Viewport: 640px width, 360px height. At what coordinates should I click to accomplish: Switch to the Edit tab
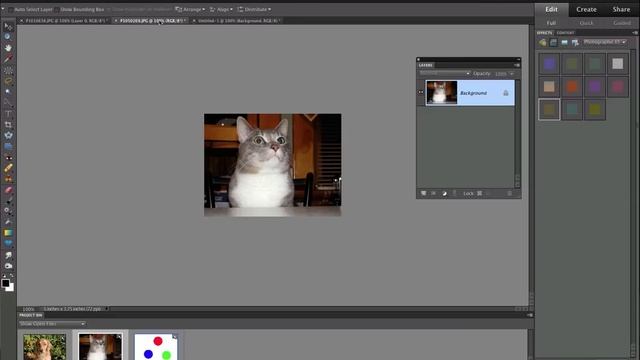coord(551,9)
